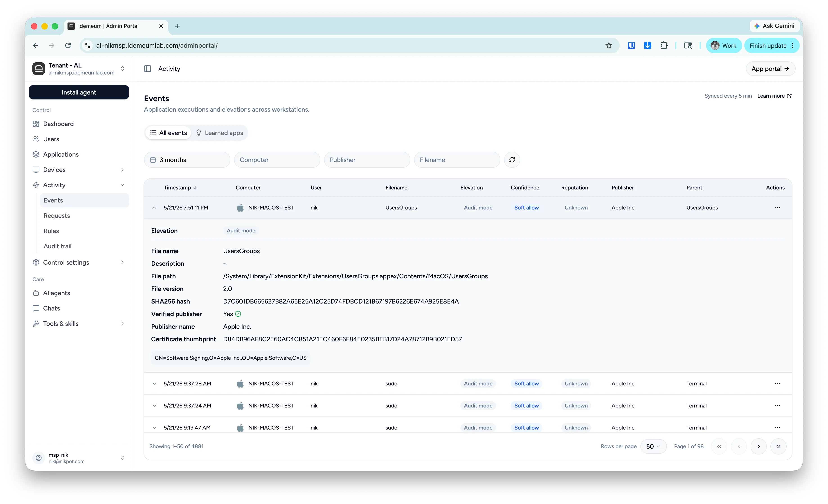Expand the 9:19:47 AM sudo event row
828x504 pixels.
(154, 427)
